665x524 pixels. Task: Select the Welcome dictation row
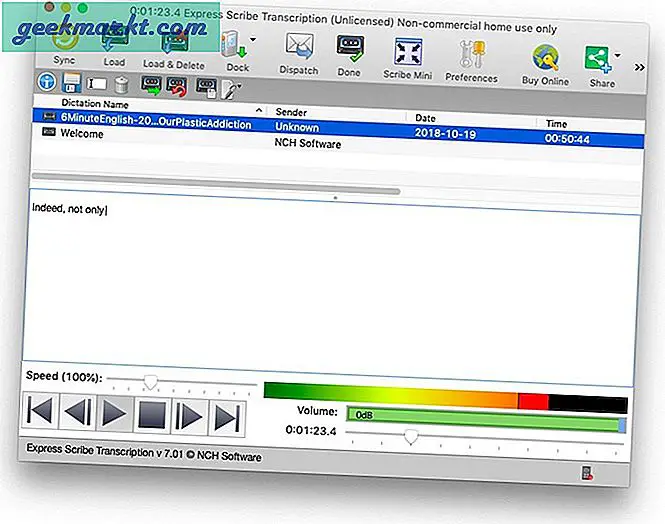click(82, 134)
